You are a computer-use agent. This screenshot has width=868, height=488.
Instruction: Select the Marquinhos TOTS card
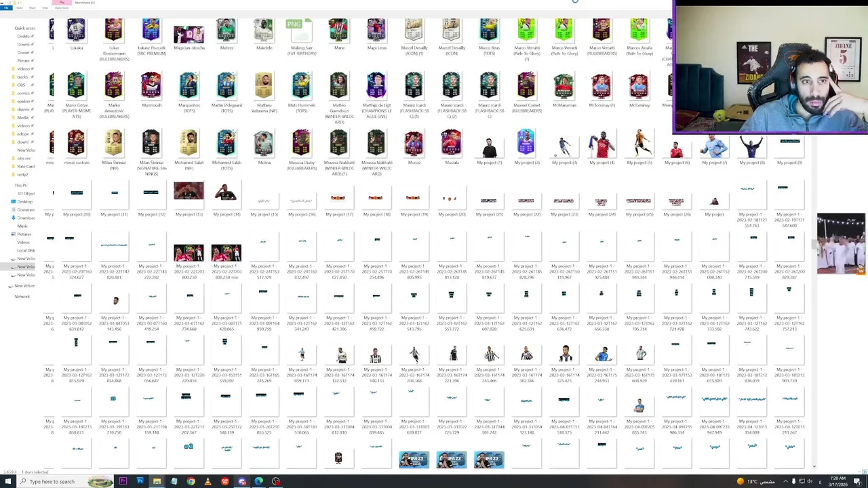189,94
